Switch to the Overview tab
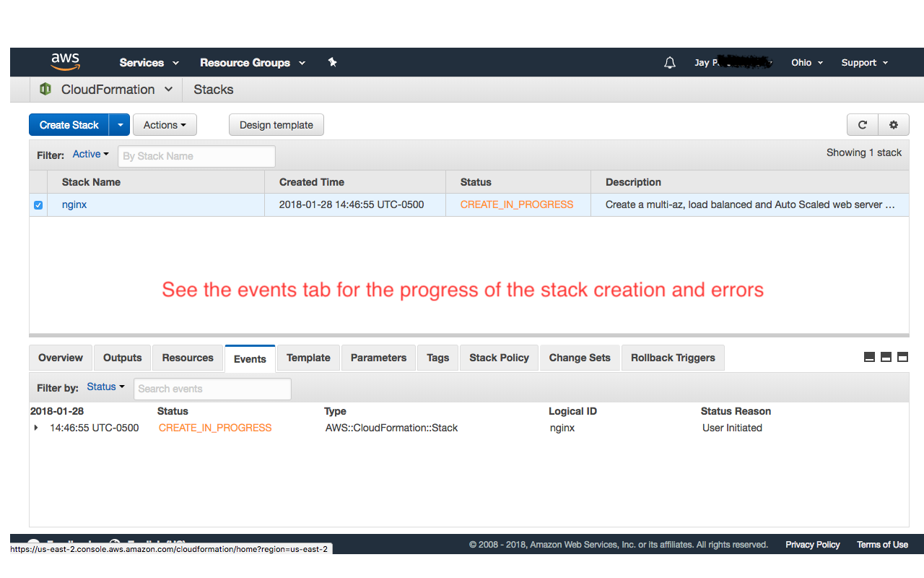 point(61,358)
